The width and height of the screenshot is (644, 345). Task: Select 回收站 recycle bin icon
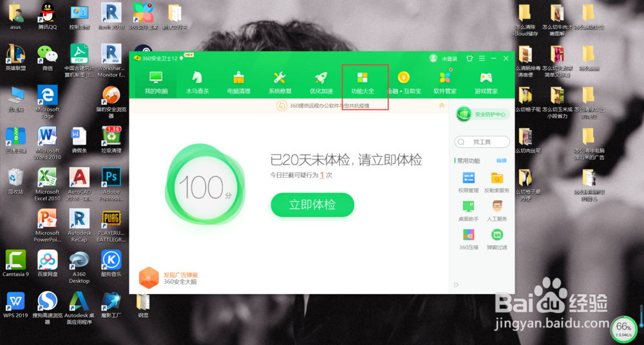15,181
